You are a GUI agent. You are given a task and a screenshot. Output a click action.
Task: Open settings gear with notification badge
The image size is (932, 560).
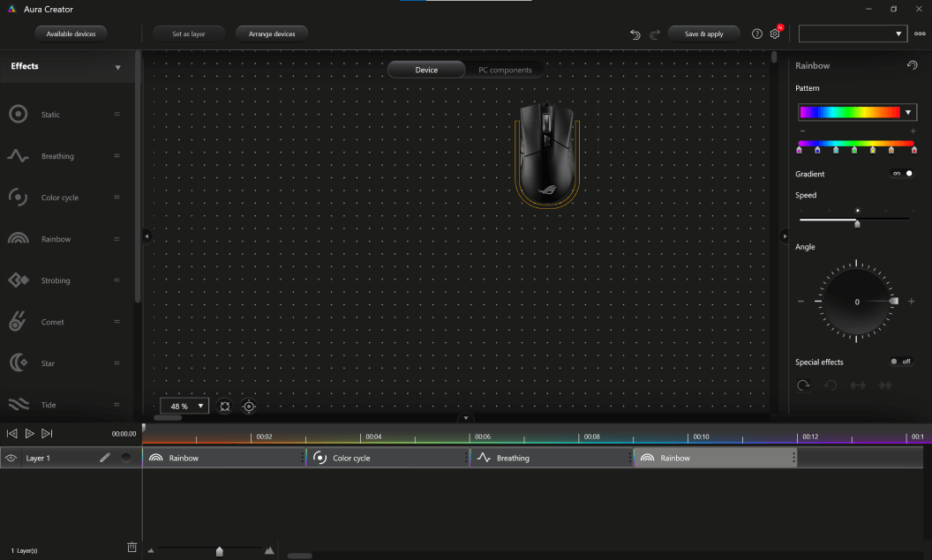pos(775,34)
